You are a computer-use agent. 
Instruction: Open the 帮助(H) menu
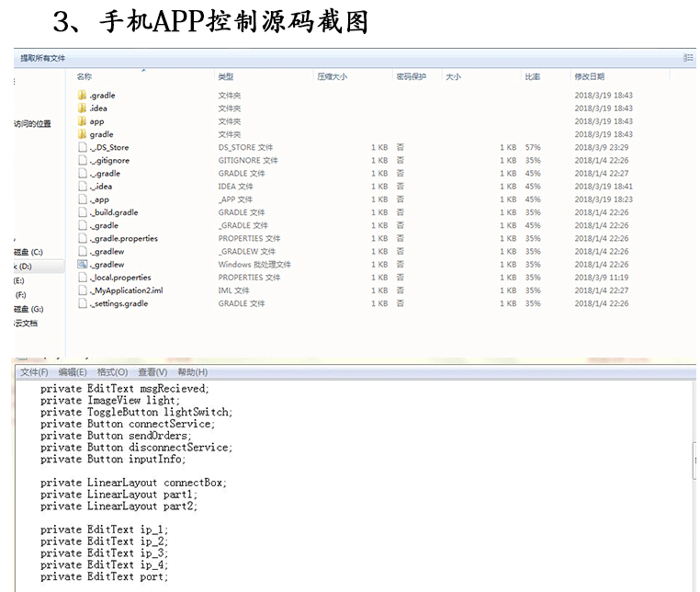[x=192, y=372]
